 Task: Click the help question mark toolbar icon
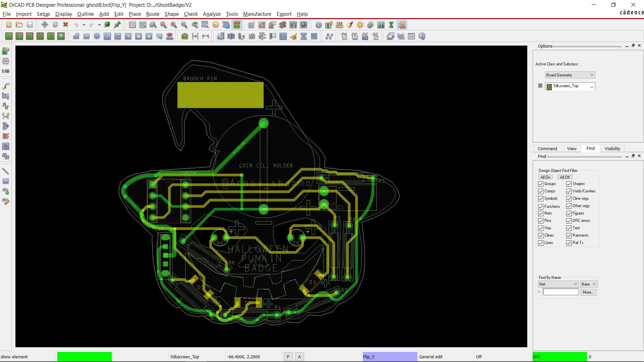(x=422, y=37)
